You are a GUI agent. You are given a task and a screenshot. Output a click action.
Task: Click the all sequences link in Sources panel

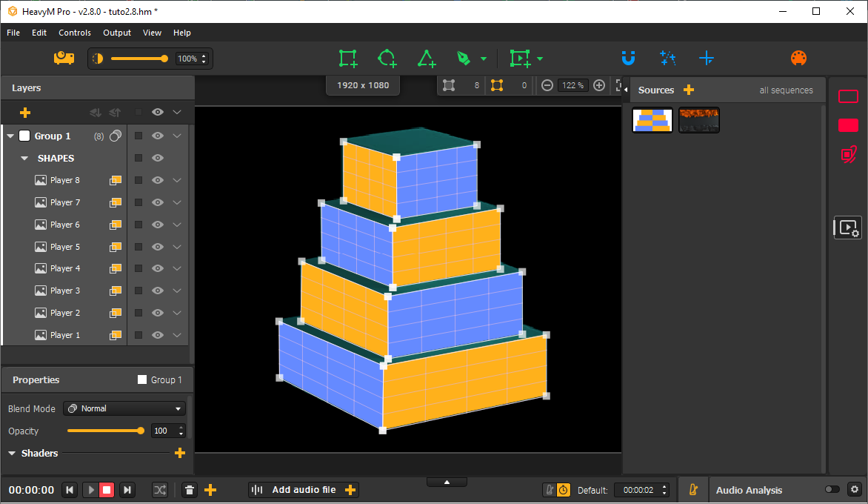coord(786,90)
